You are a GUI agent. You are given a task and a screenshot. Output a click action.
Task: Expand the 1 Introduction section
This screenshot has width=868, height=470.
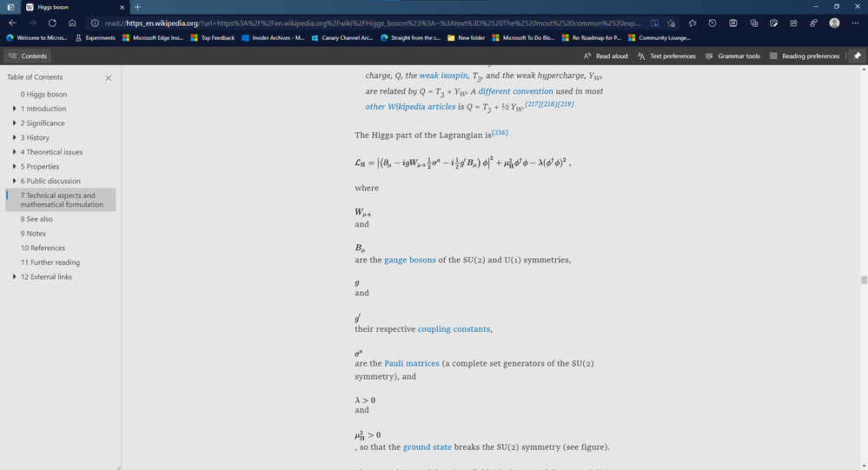click(14, 109)
